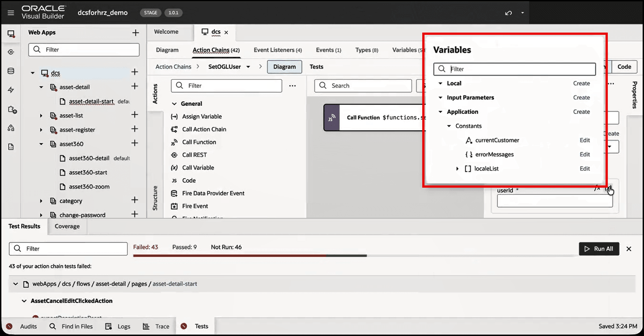This screenshot has width=644, height=336.
Task: Add new web app with plus icon
Action: pyautogui.click(x=135, y=33)
